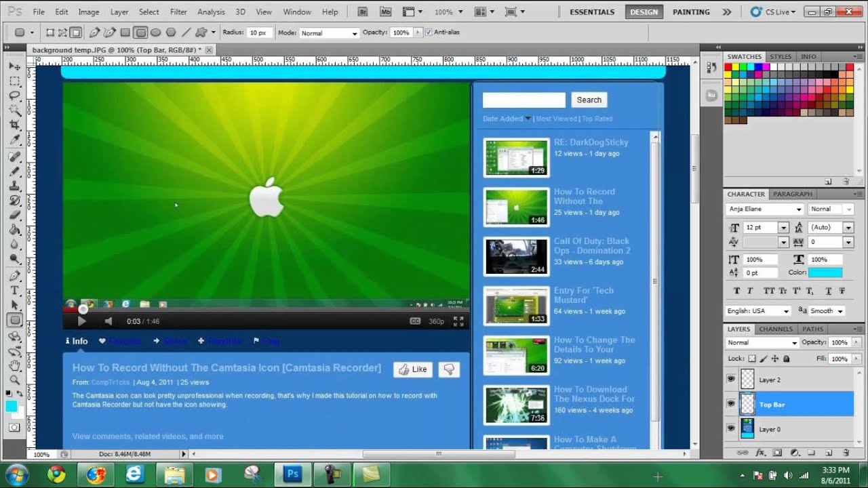The image size is (868, 488).
Task: Launch Mini Bridge from application bar
Action: (x=385, y=12)
